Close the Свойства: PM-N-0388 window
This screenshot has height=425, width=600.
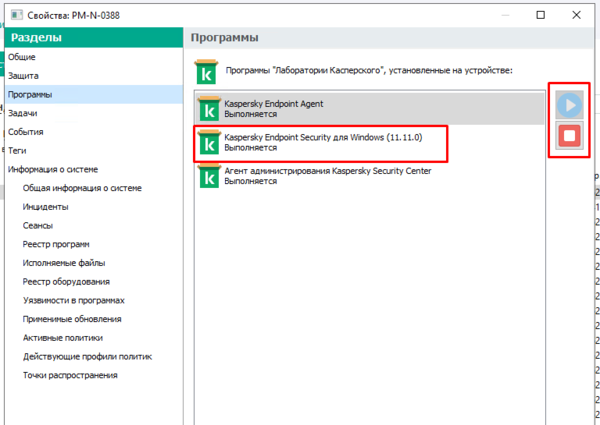(x=576, y=15)
